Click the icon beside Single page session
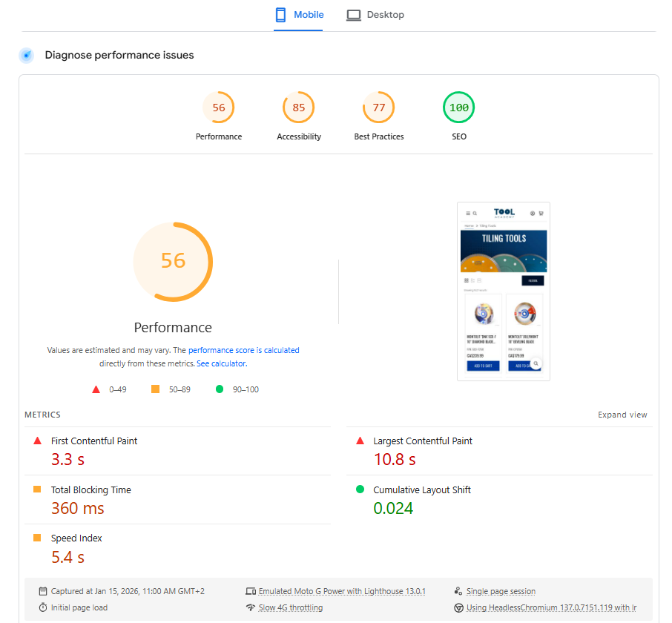Image resolution: width=672 pixels, height=623 pixels. point(458,591)
